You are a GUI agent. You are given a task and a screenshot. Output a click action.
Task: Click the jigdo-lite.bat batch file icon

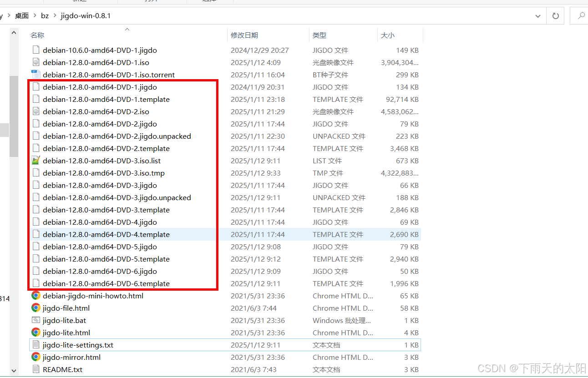36,320
